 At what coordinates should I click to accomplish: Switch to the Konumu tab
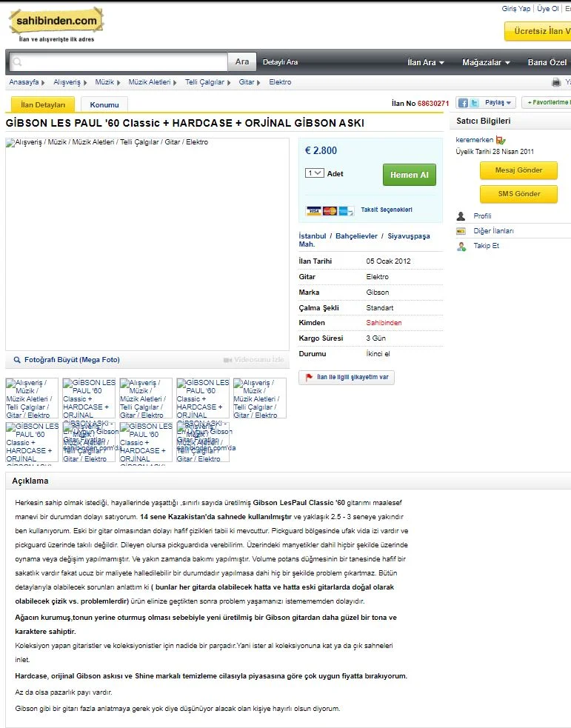point(104,105)
